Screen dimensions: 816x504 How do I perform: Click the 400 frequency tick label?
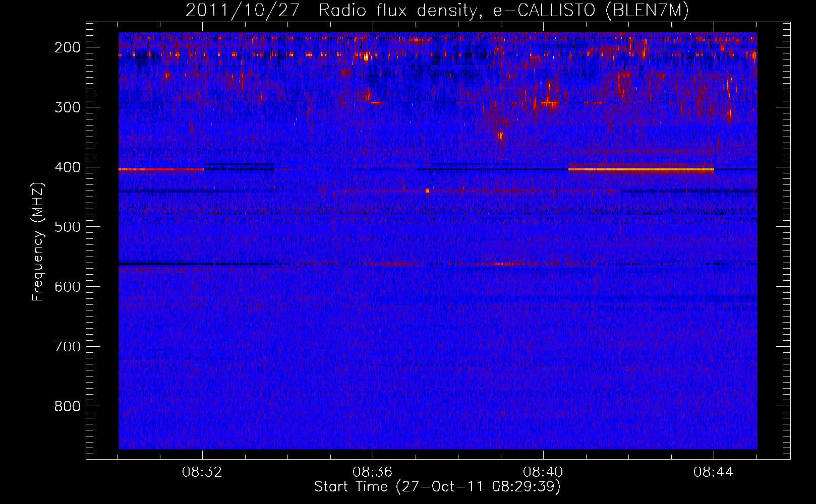67,167
